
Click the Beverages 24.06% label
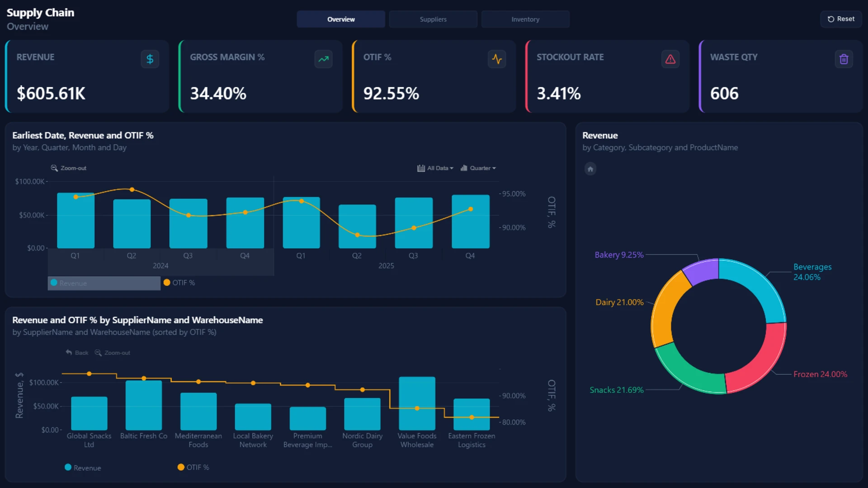[x=812, y=272]
